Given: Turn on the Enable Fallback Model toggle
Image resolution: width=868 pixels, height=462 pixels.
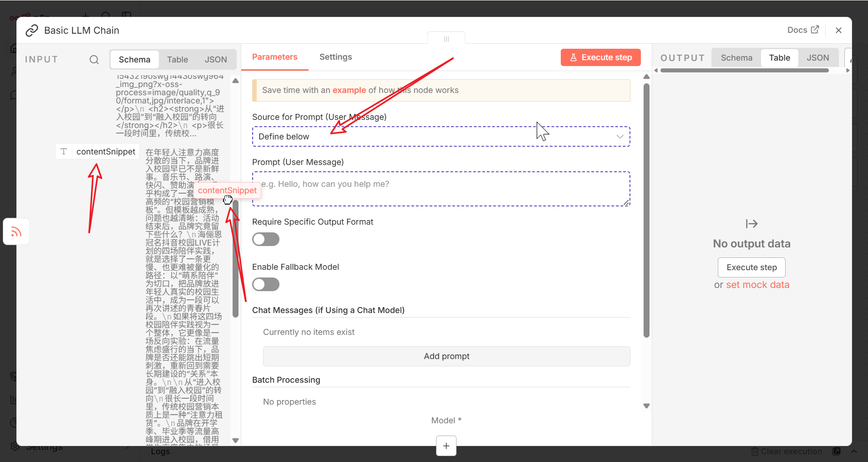Looking at the screenshot, I should (266, 284).
